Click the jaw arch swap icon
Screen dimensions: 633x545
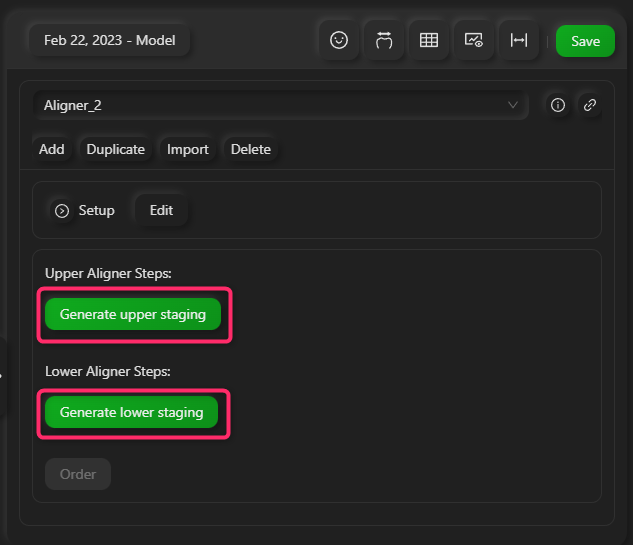click(384, 40)
